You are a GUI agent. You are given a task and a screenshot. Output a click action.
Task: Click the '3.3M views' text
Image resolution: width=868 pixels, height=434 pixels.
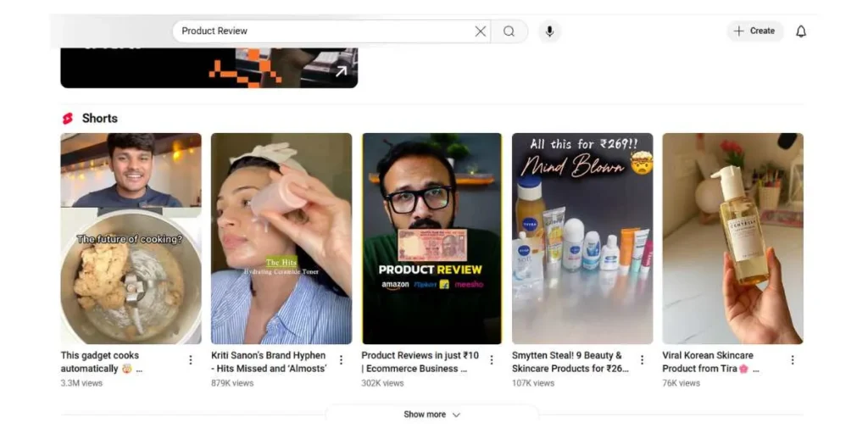pyautogui.click(x=81, y=383)
